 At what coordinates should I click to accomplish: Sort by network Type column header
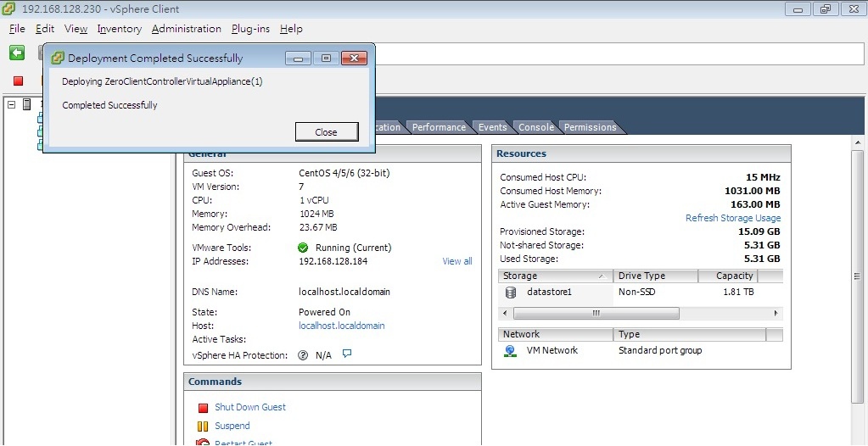[x=690, y=334]
